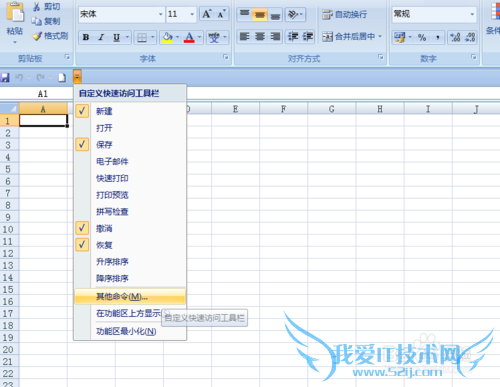Align text left

click(x=245, y=36)
